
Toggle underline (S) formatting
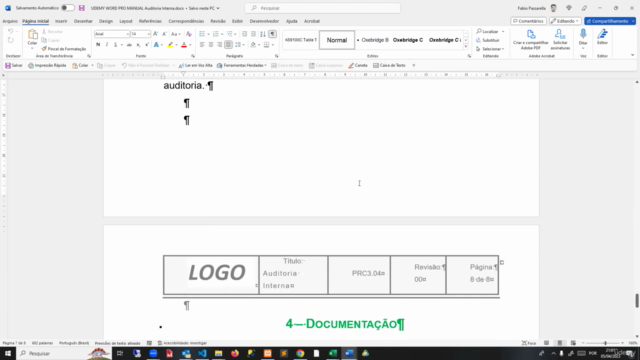[x=116, y=44]
